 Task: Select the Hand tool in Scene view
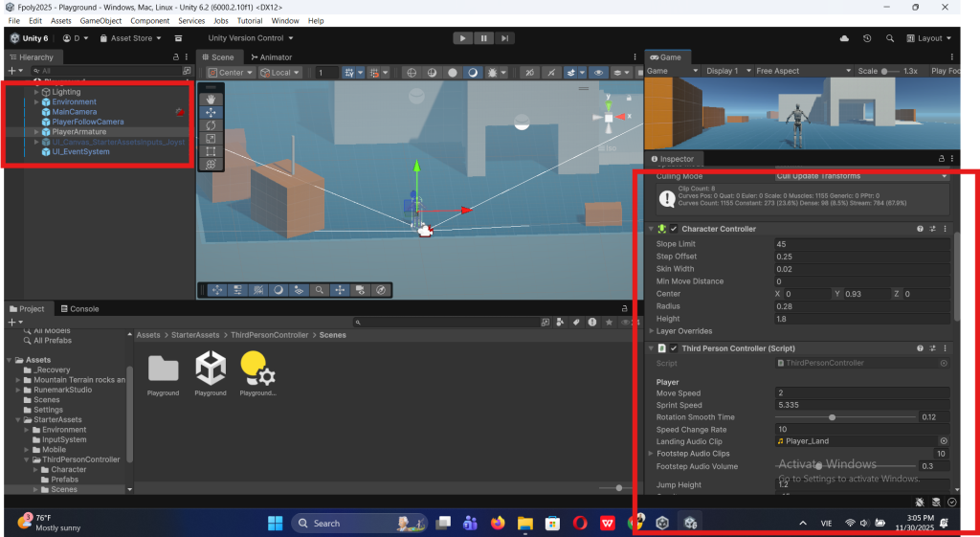click(x=211, y=100)
